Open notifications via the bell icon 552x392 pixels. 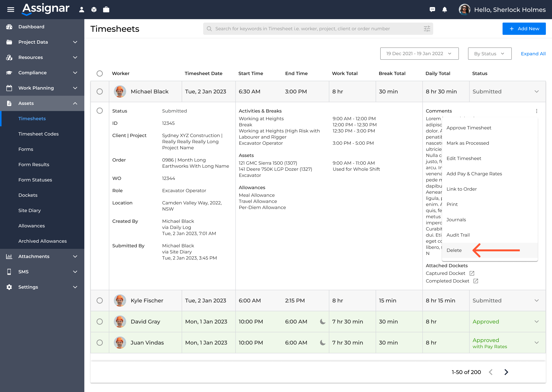coord(445,10)
